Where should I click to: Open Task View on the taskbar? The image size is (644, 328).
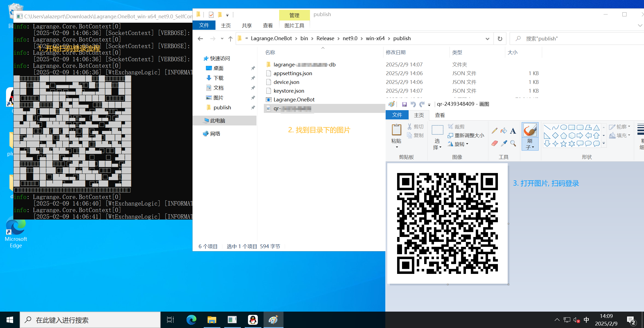click(170, 320)
